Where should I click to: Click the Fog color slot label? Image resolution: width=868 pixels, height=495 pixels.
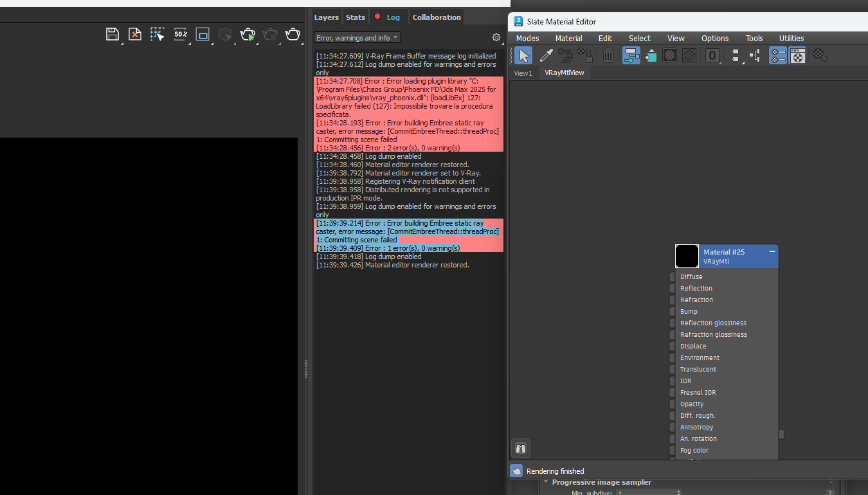click(694, 451)
